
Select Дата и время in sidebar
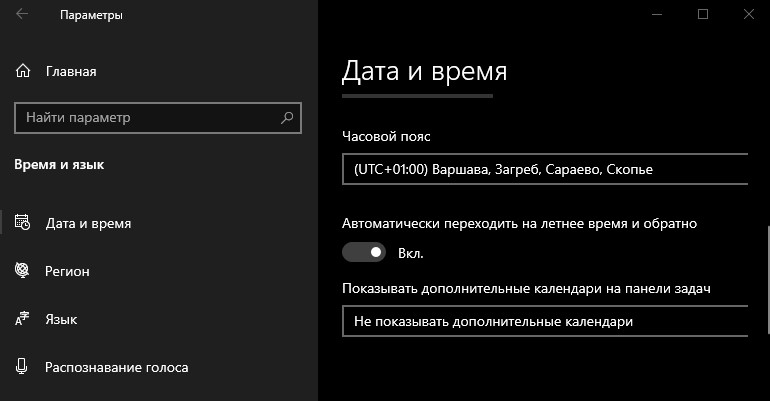pyautogui.click(x=88, y=223)
